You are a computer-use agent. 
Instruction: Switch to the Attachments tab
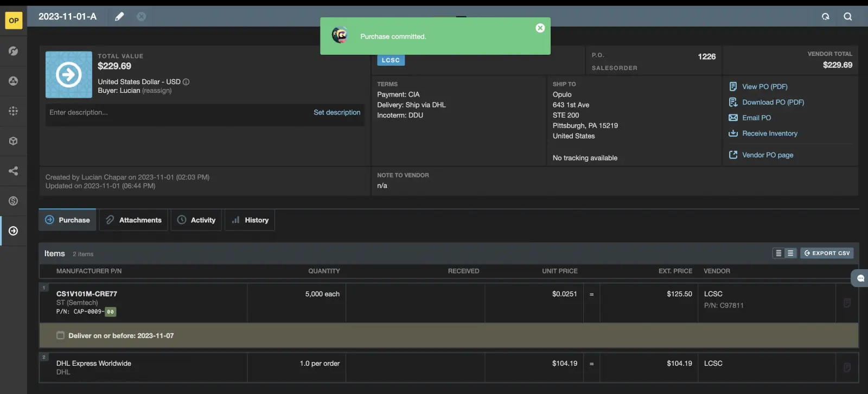[133, 220]
